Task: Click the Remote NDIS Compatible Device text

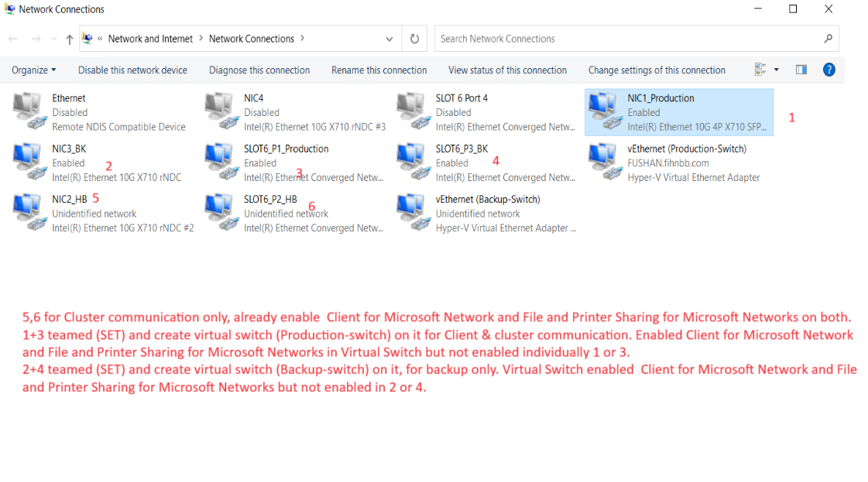Action: 118,127
